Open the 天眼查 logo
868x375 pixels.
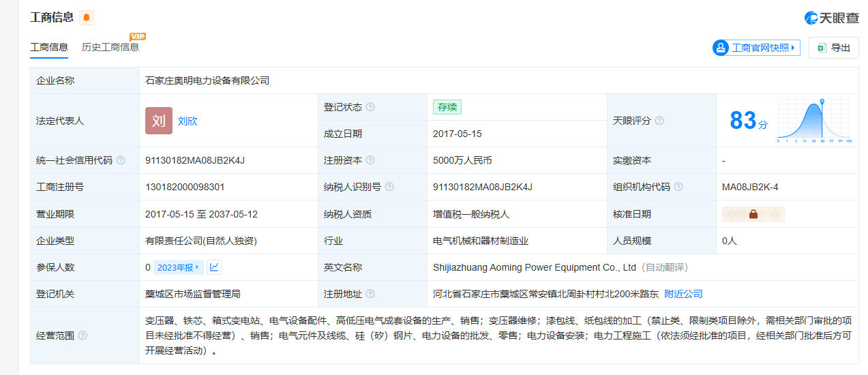(x=832, y=18)
